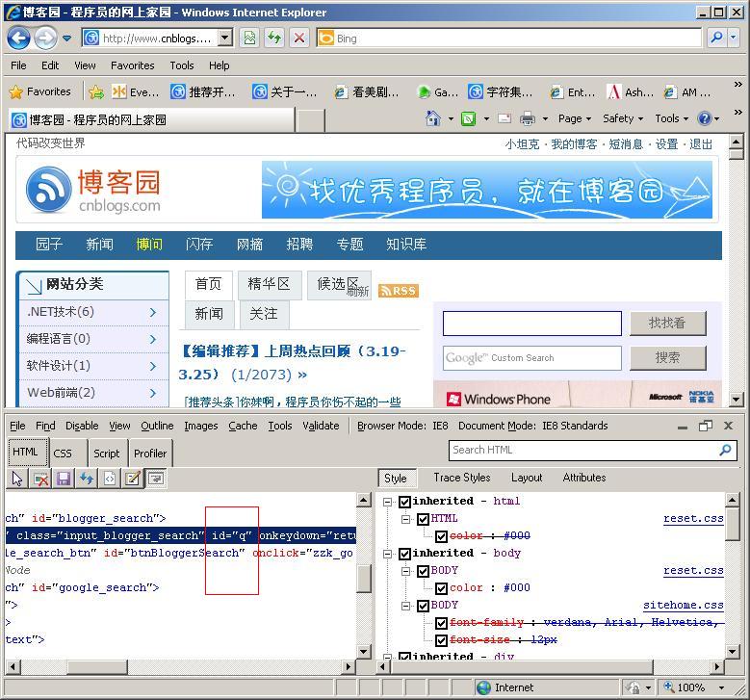The width and height of the screenshot is (750, 700).
Task: Click the edit pencil icon in developer tools
Action: [133, 479]
